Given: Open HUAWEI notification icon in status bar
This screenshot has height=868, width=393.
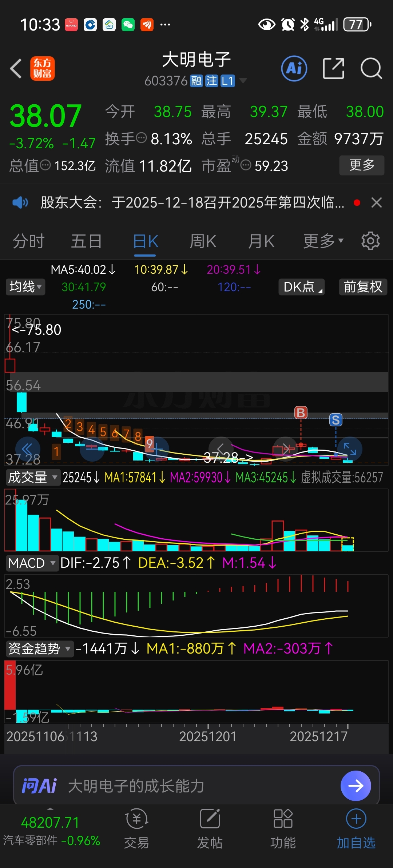Looking at the screenshot, I should [71, 25].
